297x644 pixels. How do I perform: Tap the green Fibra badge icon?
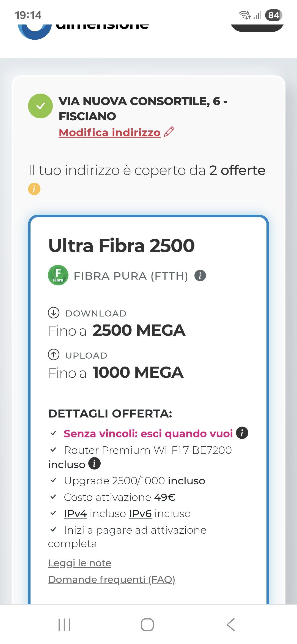coord(58,275)
